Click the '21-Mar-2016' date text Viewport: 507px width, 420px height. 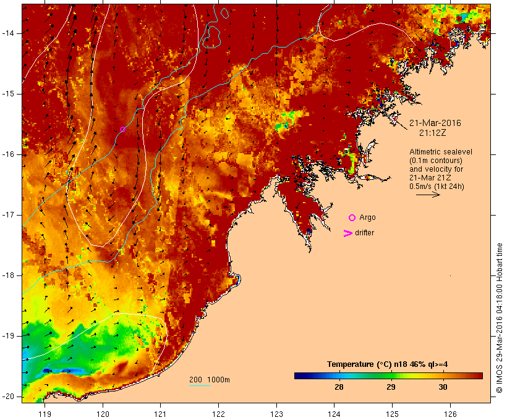coord(435,123)
